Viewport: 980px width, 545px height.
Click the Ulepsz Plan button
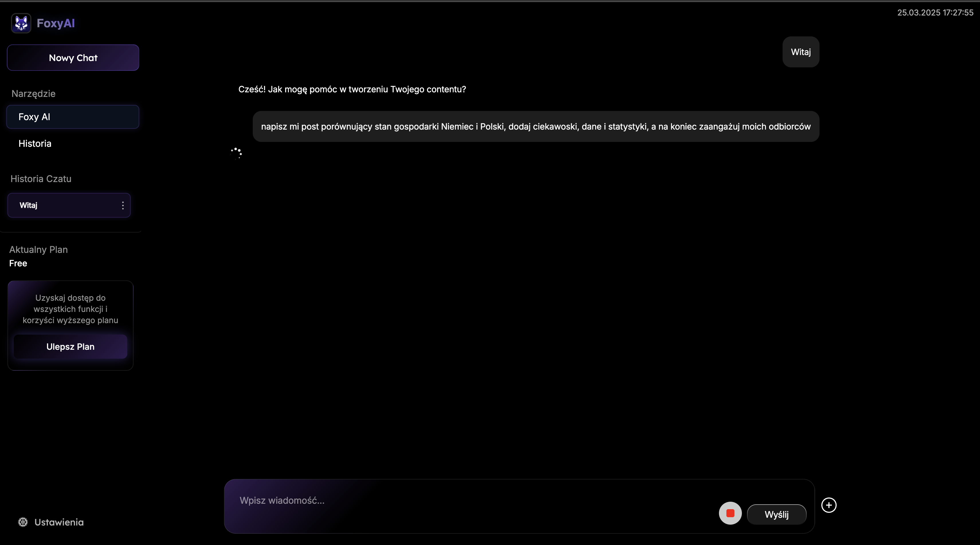[x=70, y=347]
